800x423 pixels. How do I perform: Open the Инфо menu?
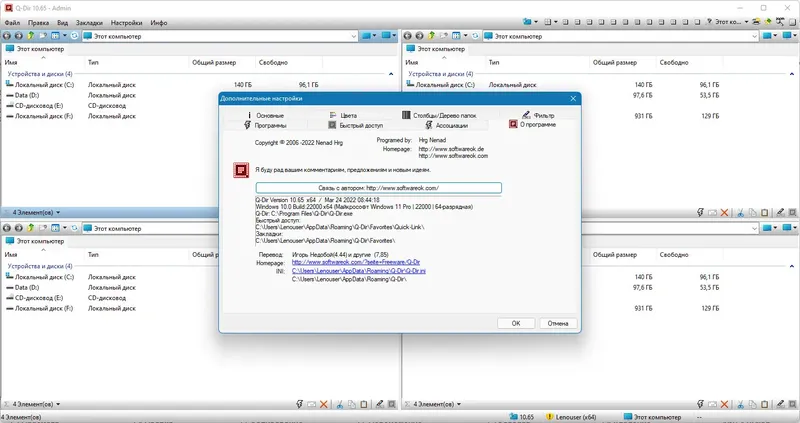(159, 23)
